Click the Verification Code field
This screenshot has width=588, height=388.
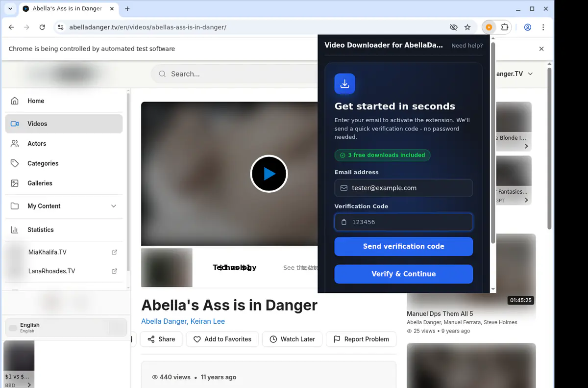point(404,222)
